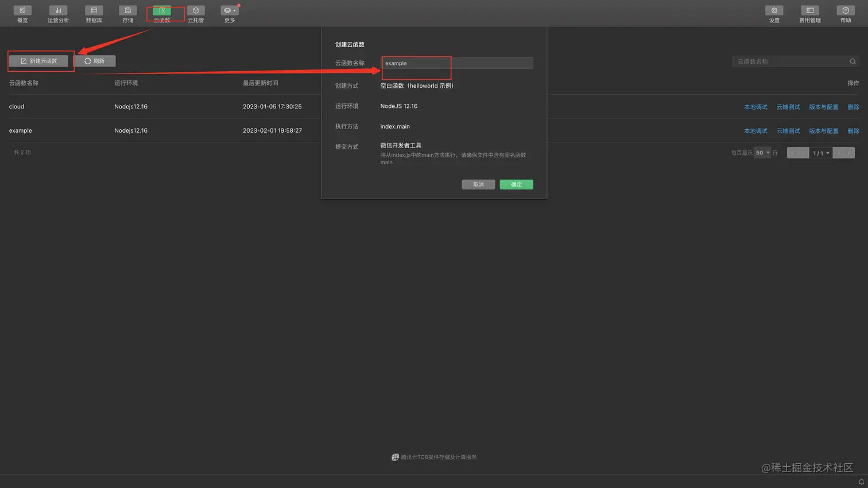Click the 微信开发者工具 submit method value

pyautogui.click(x=401, y=146)
